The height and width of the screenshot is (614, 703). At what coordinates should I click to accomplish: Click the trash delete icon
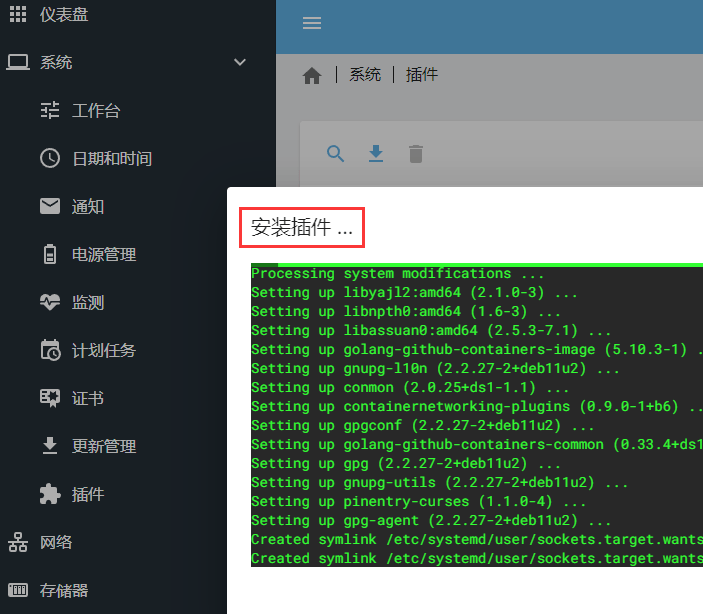tap(416, 154)
